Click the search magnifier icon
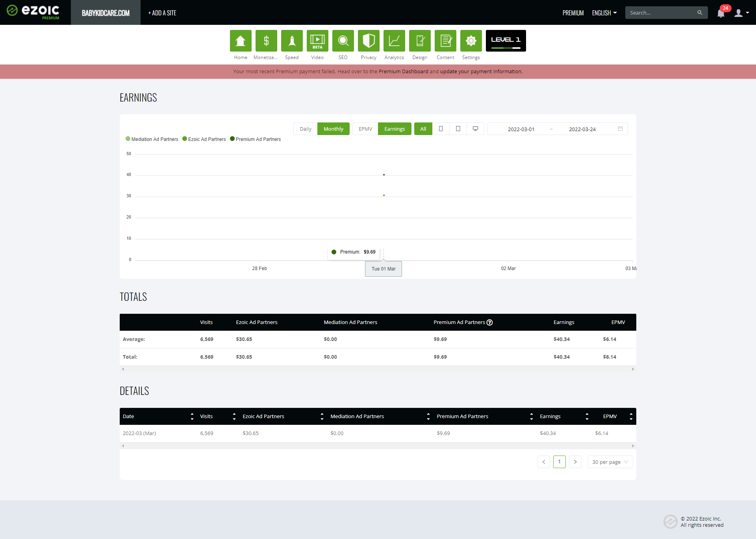756x539 pixels. (x=700, y=13)
